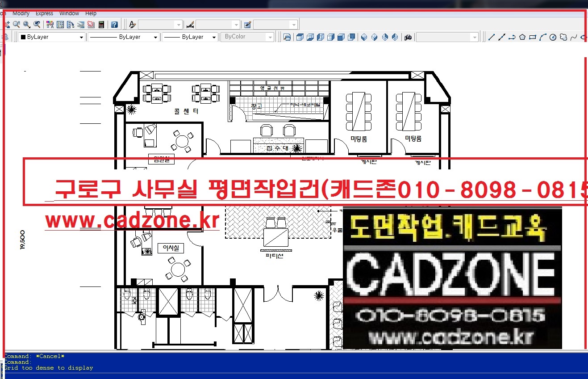Activate the Zoom Realtime tool

(x=17, y=25)
